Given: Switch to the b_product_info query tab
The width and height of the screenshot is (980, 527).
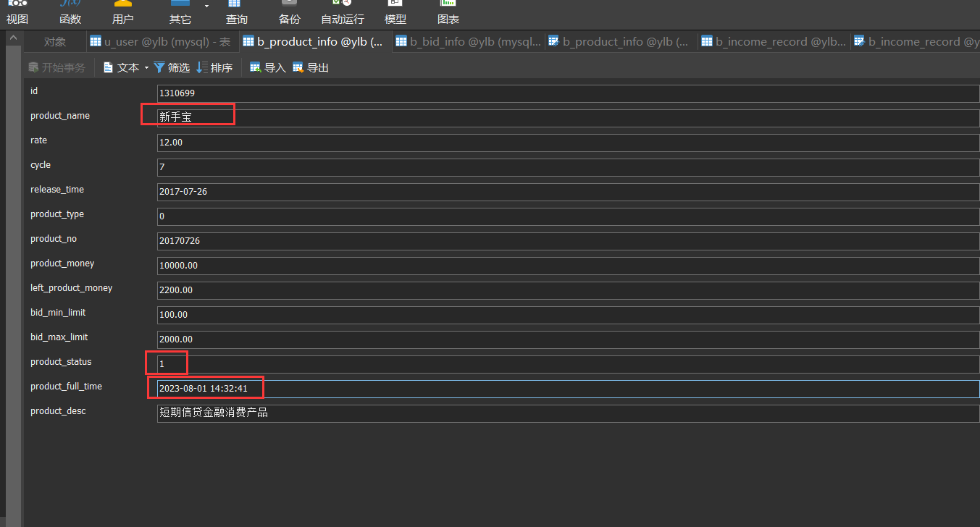Looking at the screenshot, I should [621, 42].
